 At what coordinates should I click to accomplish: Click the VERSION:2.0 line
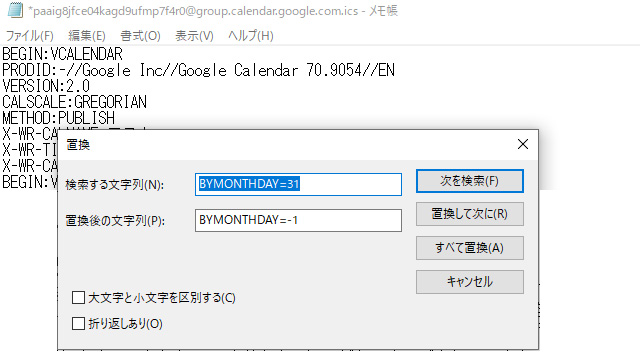coord(46,86)
